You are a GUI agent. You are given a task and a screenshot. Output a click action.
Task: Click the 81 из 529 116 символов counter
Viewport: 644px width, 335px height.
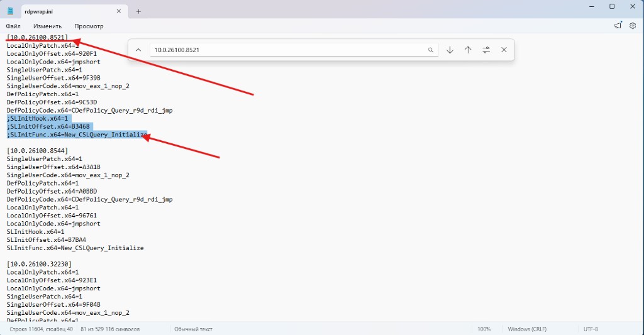tap(110, 329)
